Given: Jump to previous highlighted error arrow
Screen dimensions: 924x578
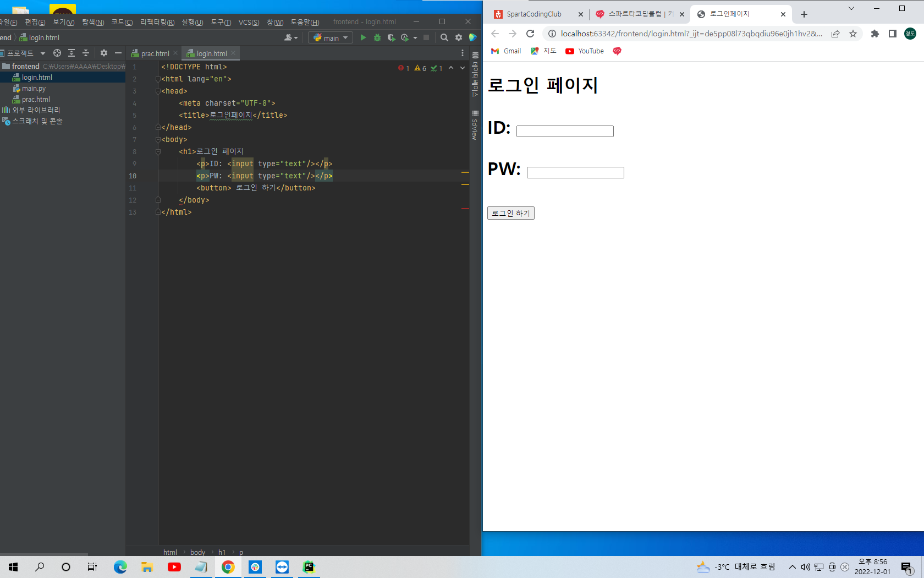Looking at the screenshot, I should [451, 68].
